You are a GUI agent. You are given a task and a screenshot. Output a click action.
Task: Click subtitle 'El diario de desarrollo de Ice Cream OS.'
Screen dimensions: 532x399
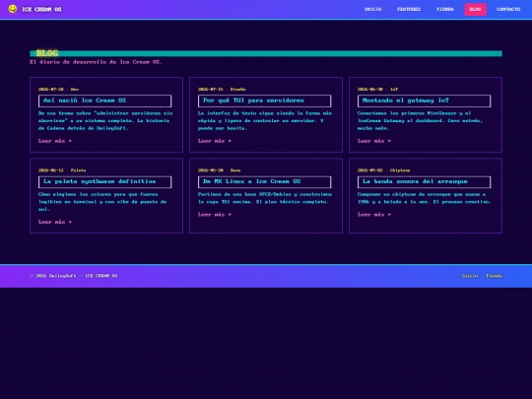96,62
